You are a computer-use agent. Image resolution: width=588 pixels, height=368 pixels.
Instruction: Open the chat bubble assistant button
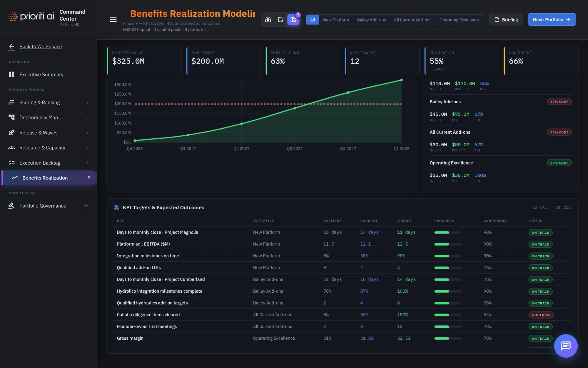click(566, 346)
